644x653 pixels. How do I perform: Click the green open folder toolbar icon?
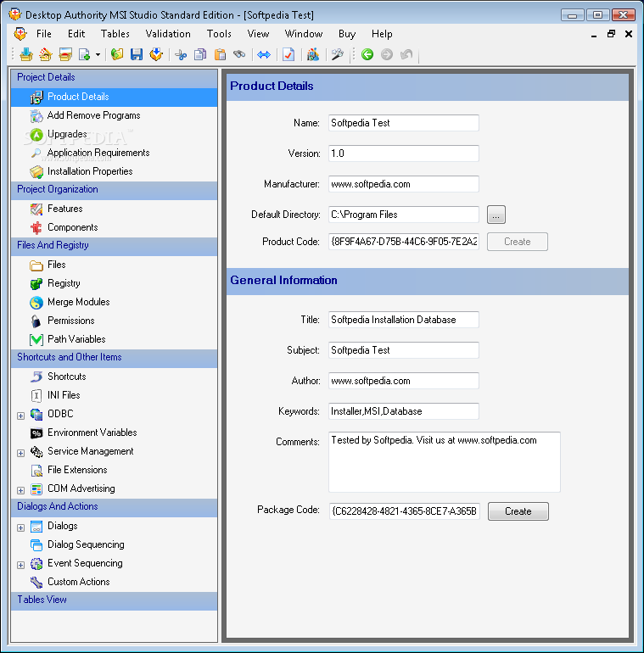click(x=117, y=54)
